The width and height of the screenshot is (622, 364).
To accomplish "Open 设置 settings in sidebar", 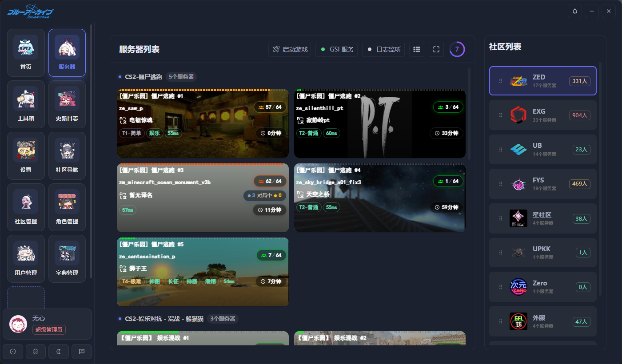I will (x=26, y=155).
